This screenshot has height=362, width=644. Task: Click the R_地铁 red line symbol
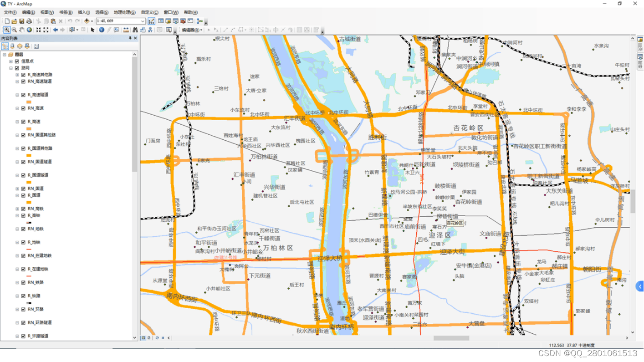[29, 249]
